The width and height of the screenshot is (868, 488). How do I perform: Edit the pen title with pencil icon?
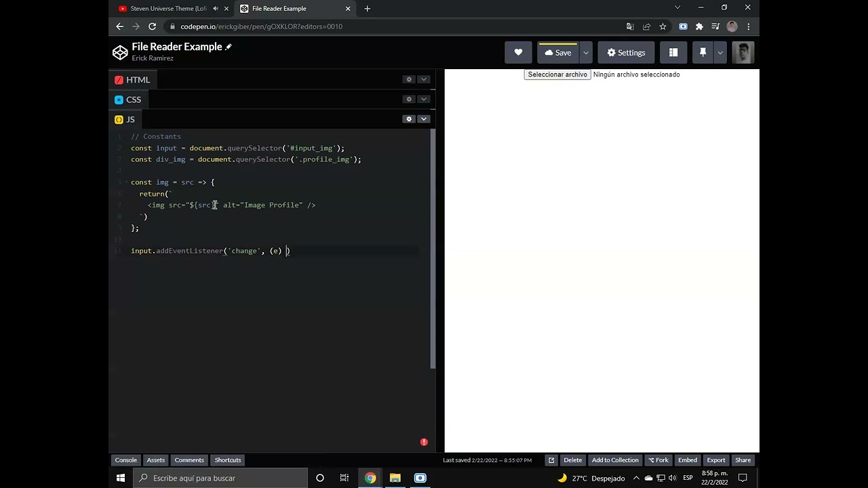click(x=229, y=47)
